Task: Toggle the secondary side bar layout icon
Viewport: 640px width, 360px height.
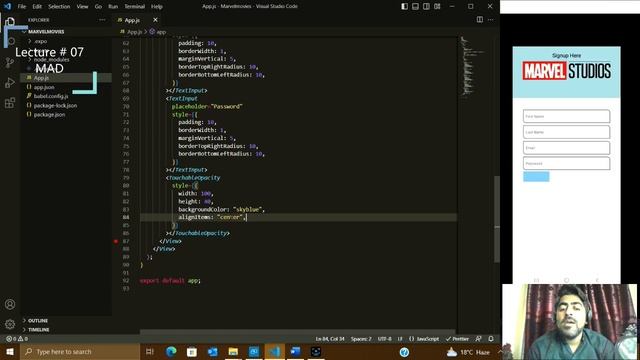Action: (426, 7)
